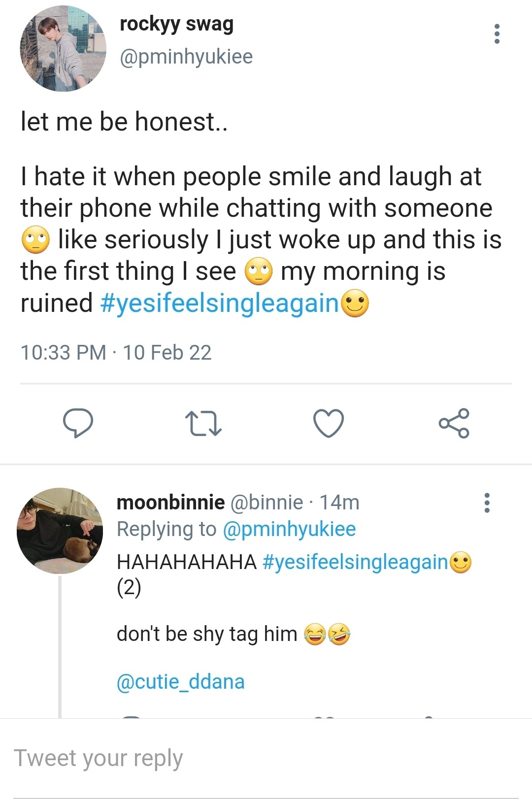The width and height of the screenshot is (532, 805).
Task: View rockyy swag's profile picture
Action: tap(63, 49)
